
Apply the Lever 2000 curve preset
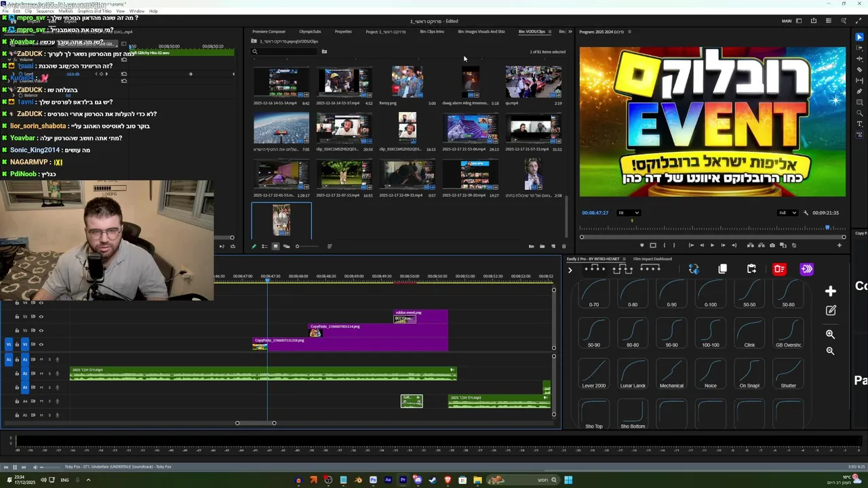tap(594, 375)
